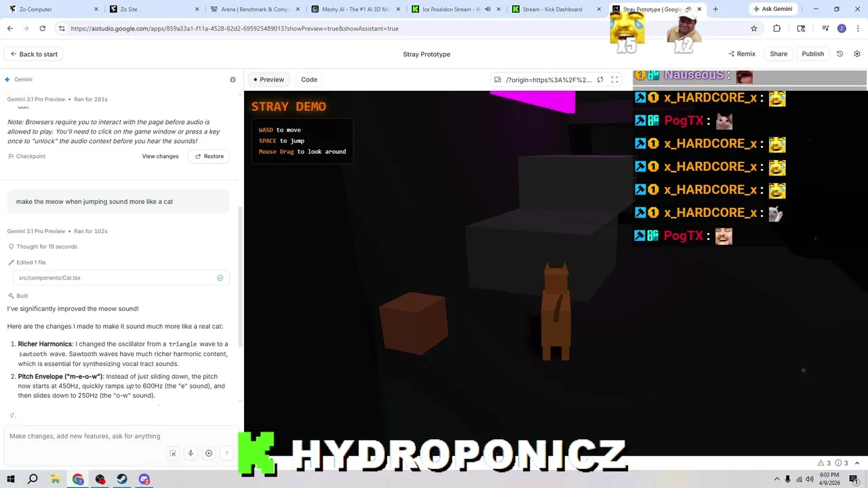This screenshot has height=488, width=868.
Task: Switch to the Preview view
Action: click(269, 79)
